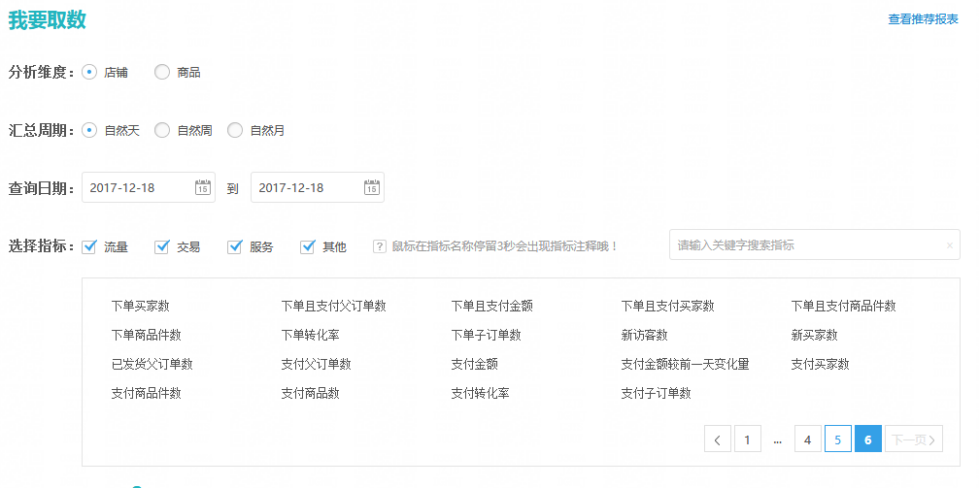Select indicator 支付父订单数
Image resolution: width=979 pixels, height=489 pixels.
point(316,364)
